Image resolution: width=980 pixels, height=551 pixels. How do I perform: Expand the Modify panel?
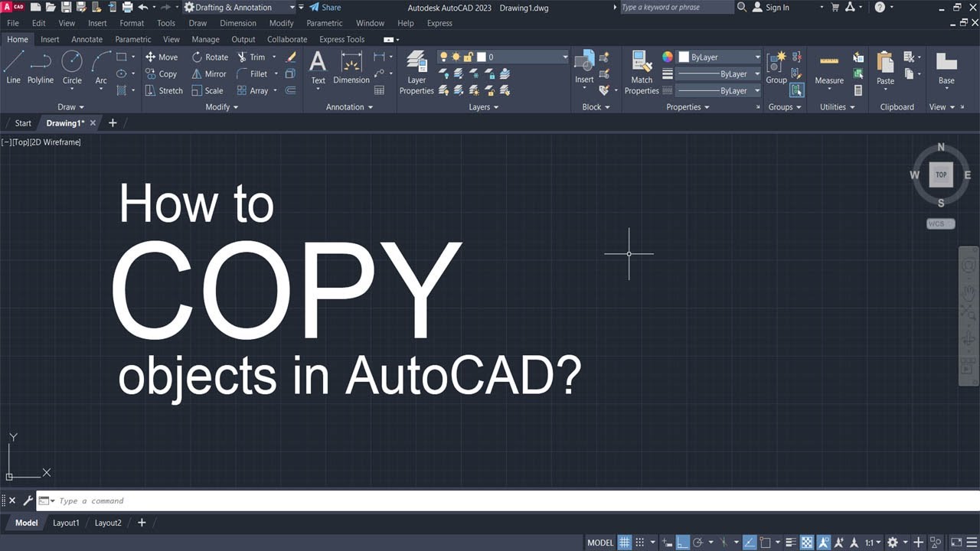click(222, 107)
